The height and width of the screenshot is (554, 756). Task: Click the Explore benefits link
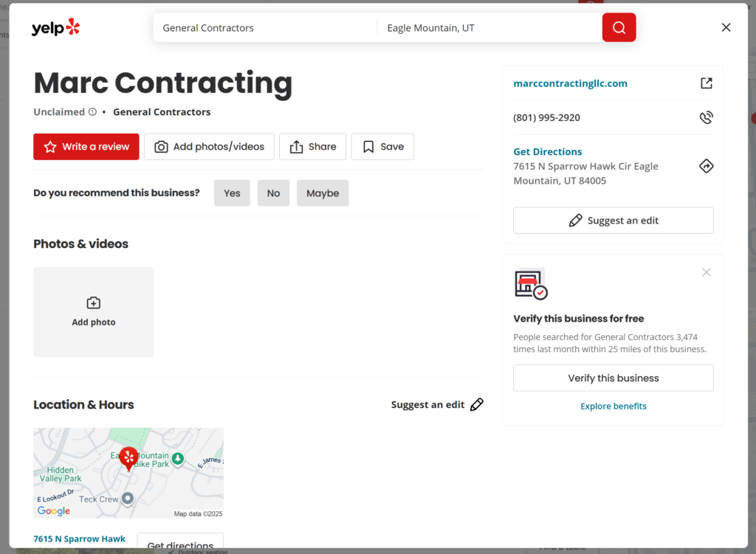tap(613, 406)
